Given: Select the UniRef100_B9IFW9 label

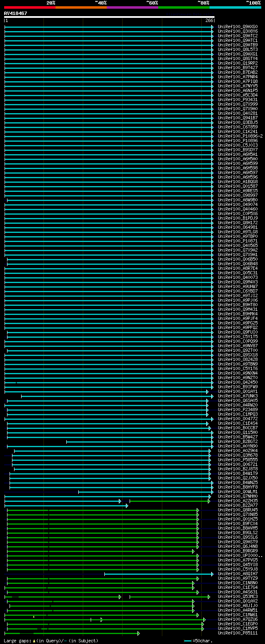Looking at the screenshot, I should (x=238, y=387).
